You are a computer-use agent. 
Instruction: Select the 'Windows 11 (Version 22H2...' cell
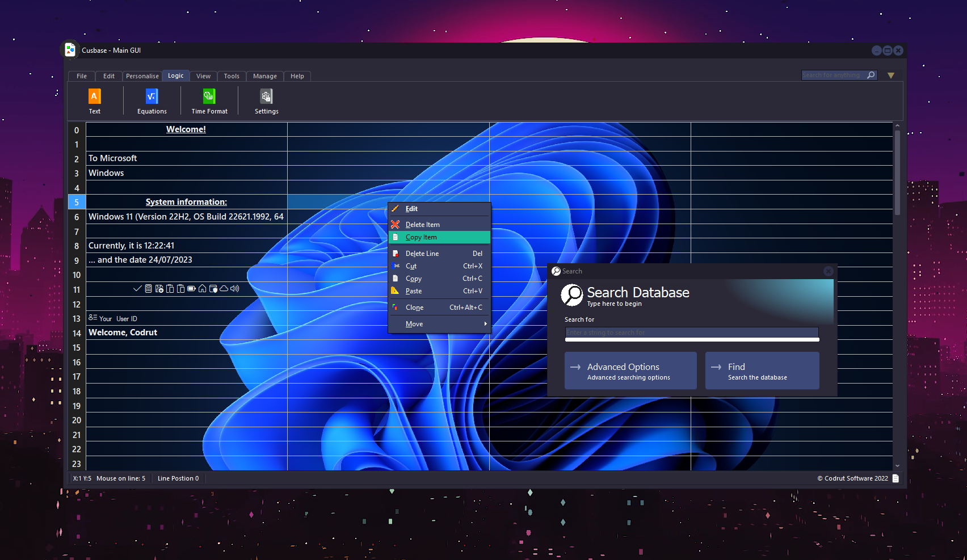point(187,217)
